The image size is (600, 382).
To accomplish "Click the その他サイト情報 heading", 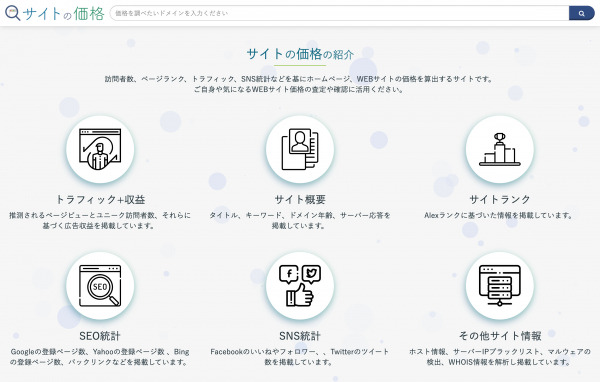I will (500, 336).
